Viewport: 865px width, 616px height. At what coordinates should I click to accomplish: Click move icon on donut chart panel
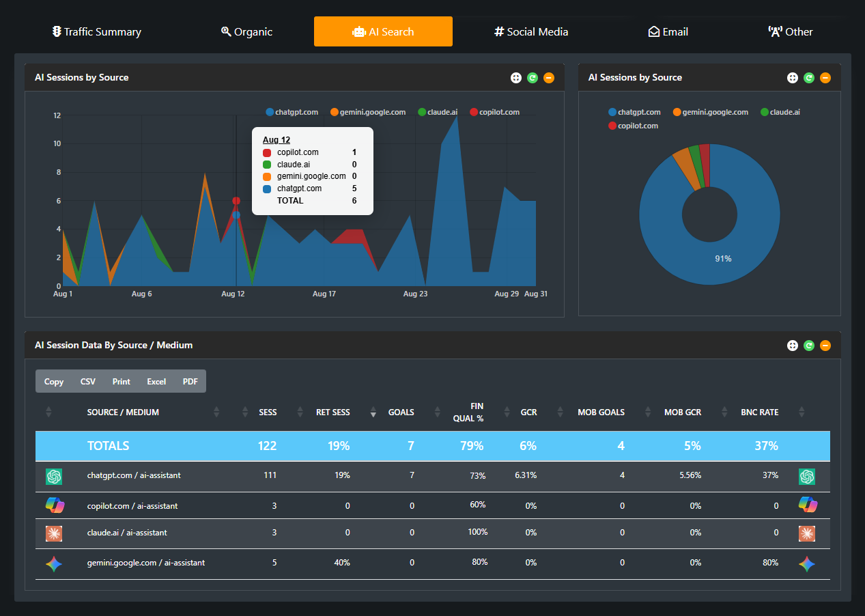(x=793, y=78)
